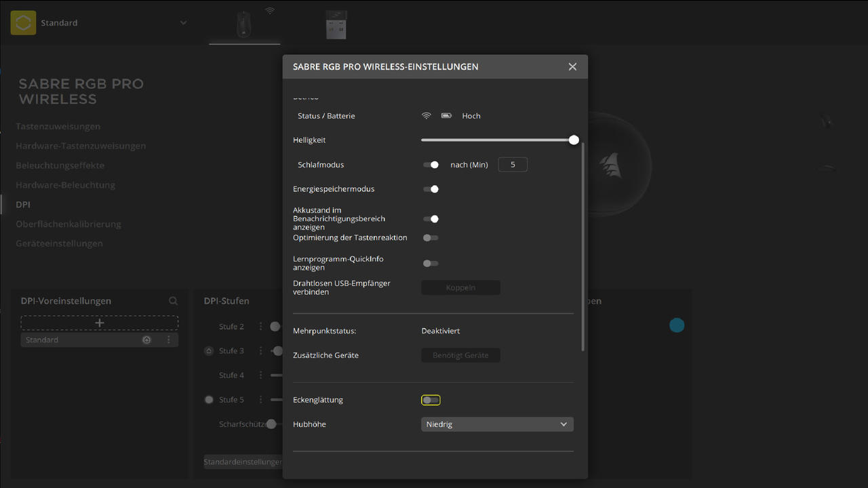Viewport: 868px width, 488px height.
Task: Enable Optimierung der Tastenreaktion switch
Action: pyautogui.click(x=431, y=238)
